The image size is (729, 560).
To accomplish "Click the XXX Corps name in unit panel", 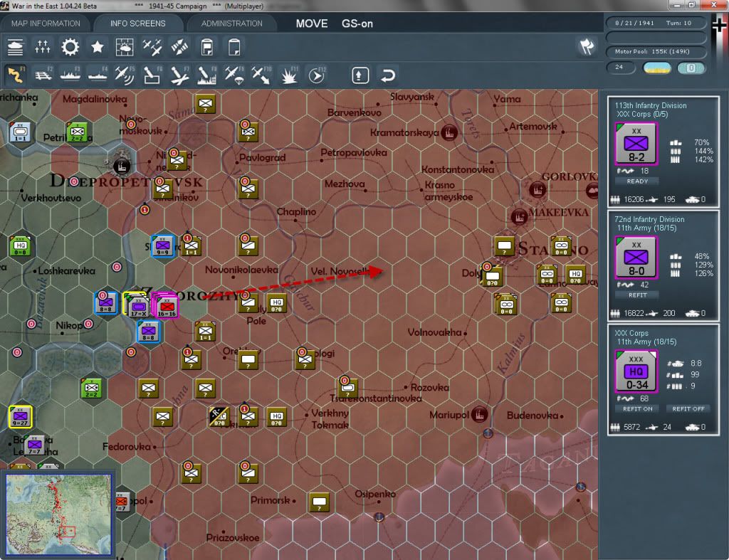I will tap(631, 333).
